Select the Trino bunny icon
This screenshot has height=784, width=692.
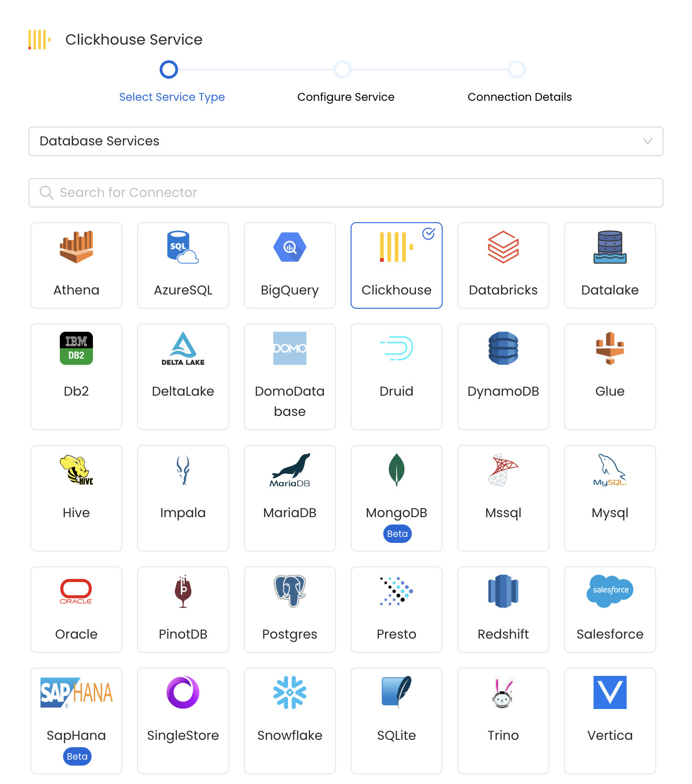(x=503, y=692)
